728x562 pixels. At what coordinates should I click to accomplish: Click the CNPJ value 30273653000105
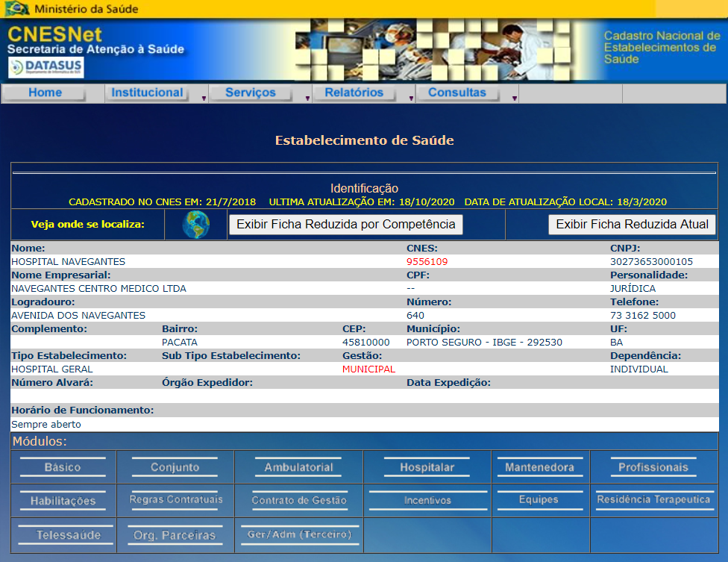(x=651, y=261)
